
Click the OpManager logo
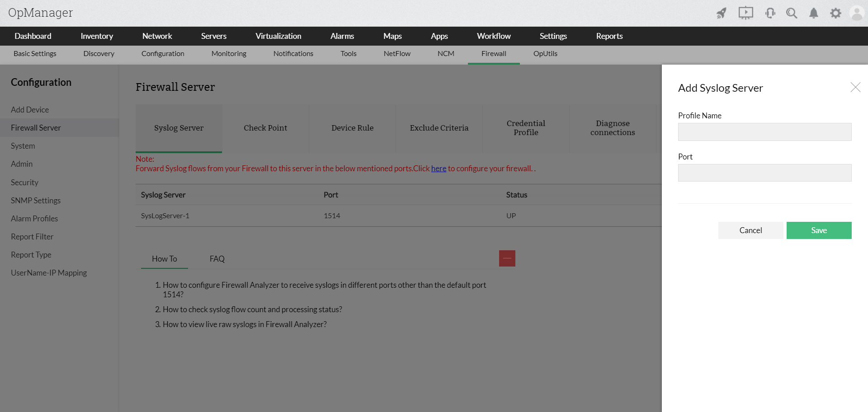[x=41, y=13]
